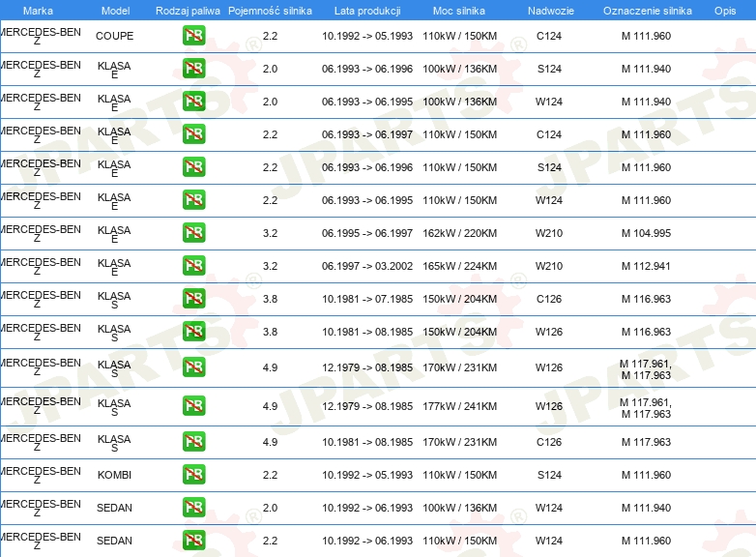Click the fuel icon in the KOMBI row
Viewport: 756px width, 557px height.
pos(193,474)
